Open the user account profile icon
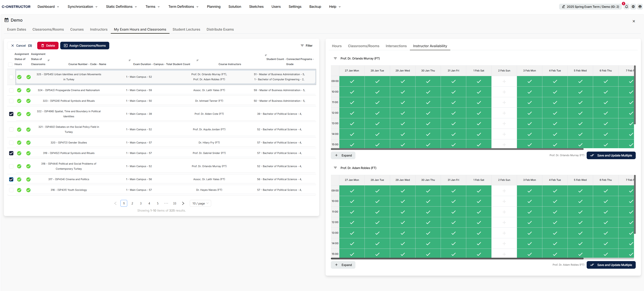 pos(640,7)
